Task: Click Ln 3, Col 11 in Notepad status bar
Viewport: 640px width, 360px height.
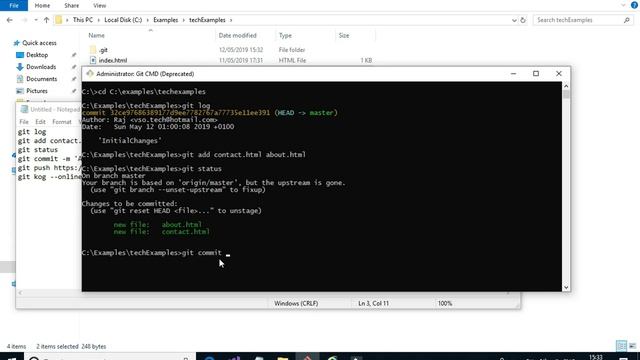Action: click(373, 303)
